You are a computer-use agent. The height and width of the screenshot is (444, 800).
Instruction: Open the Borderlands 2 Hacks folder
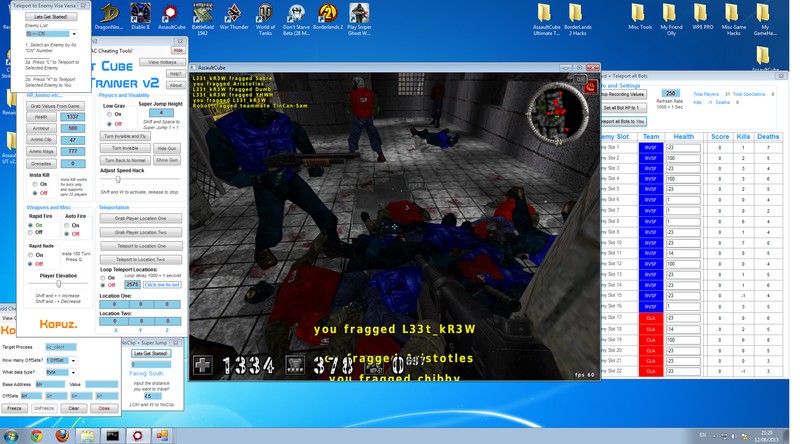[x=578, y=19]
